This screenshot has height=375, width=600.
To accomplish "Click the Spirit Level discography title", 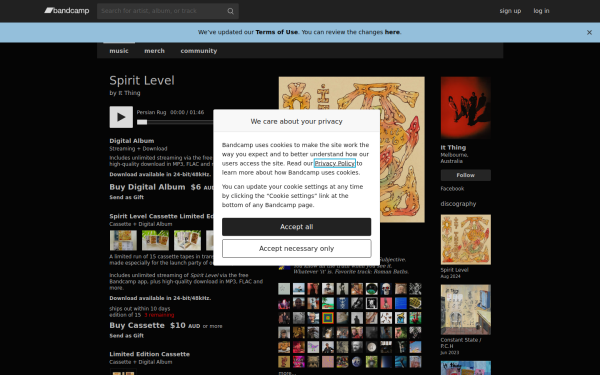I will tap(454, 270).
